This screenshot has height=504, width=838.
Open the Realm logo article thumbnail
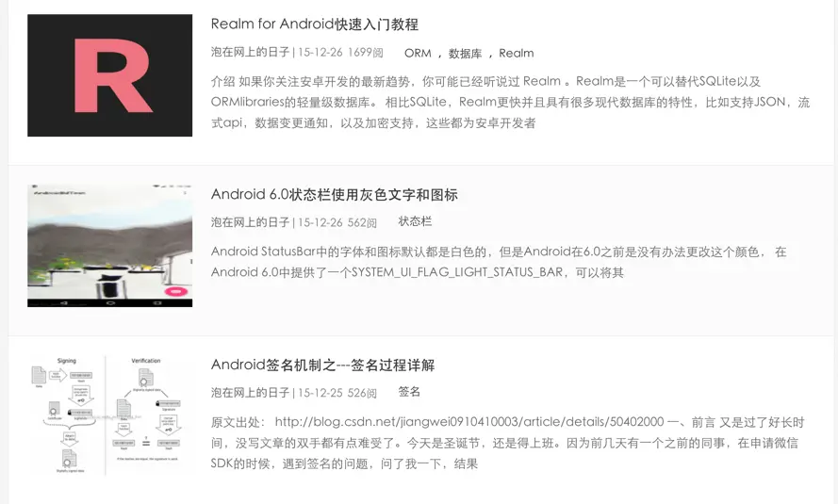tap(109, 75)
